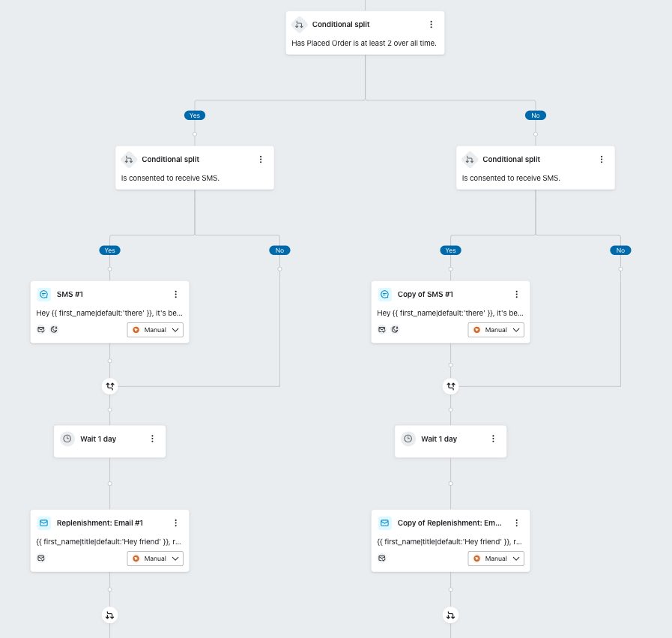Screen dimensions: 672x638
Task: Click the envelope icon on Replenishment: Email #1
Action: coord(41,558)
